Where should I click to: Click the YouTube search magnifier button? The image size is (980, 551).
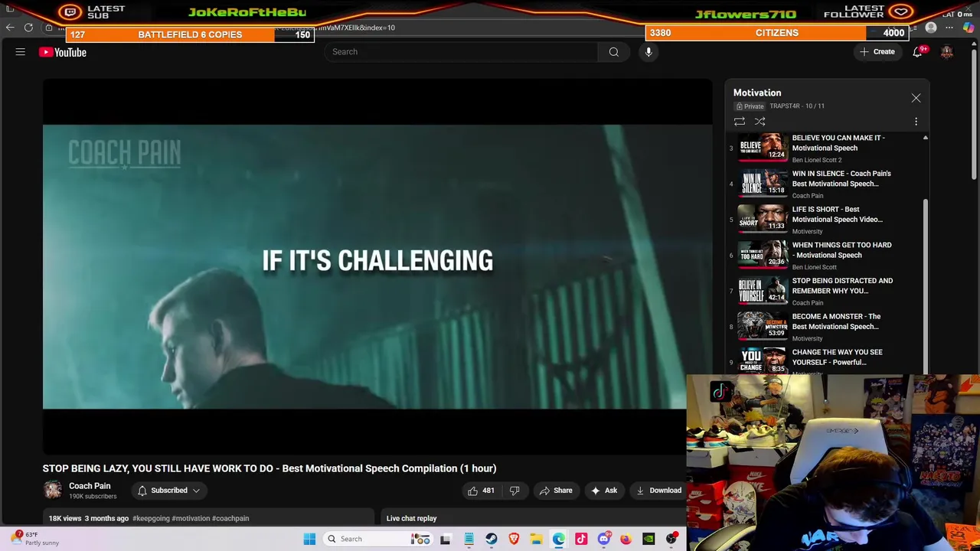click(613, 52)
